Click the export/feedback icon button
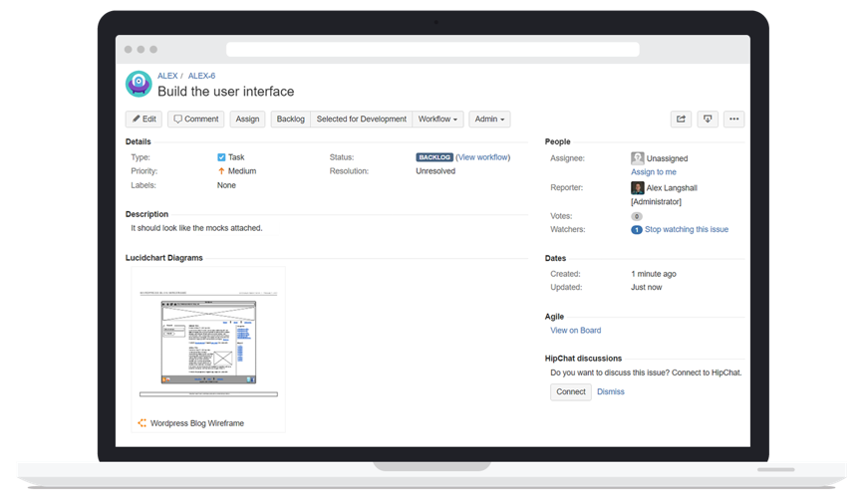This screenshot has height=494, width=868. tap(708, 119)
